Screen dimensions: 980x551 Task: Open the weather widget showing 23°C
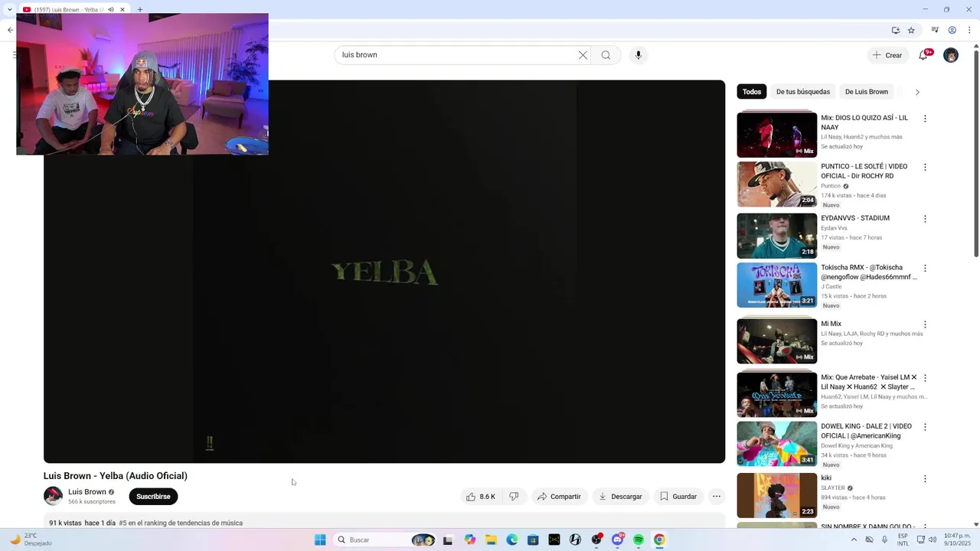point(31,540)
